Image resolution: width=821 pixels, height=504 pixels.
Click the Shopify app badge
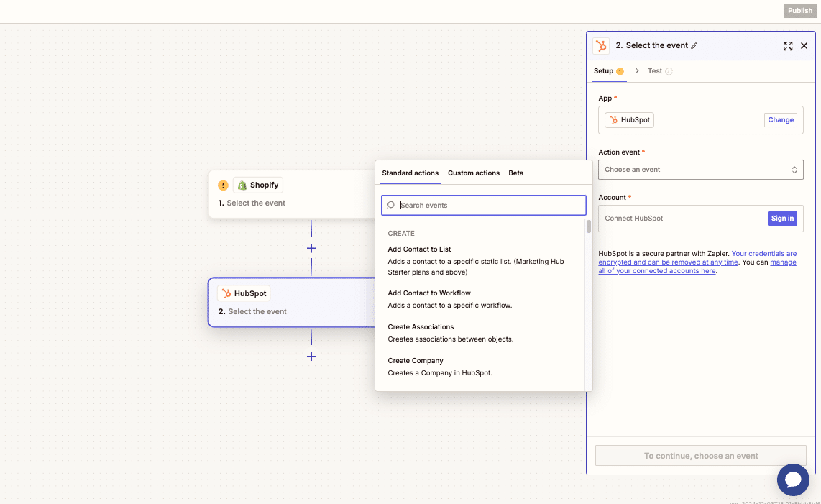257,185
